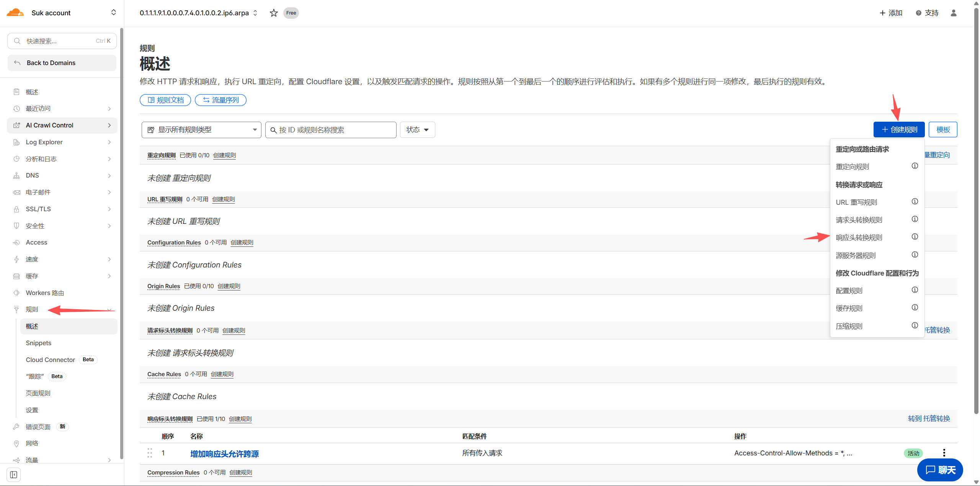The height and width of the screenshot is (486, 980).
Task: Select 响应头转换规则 from create menu
Action: [859, 238]
